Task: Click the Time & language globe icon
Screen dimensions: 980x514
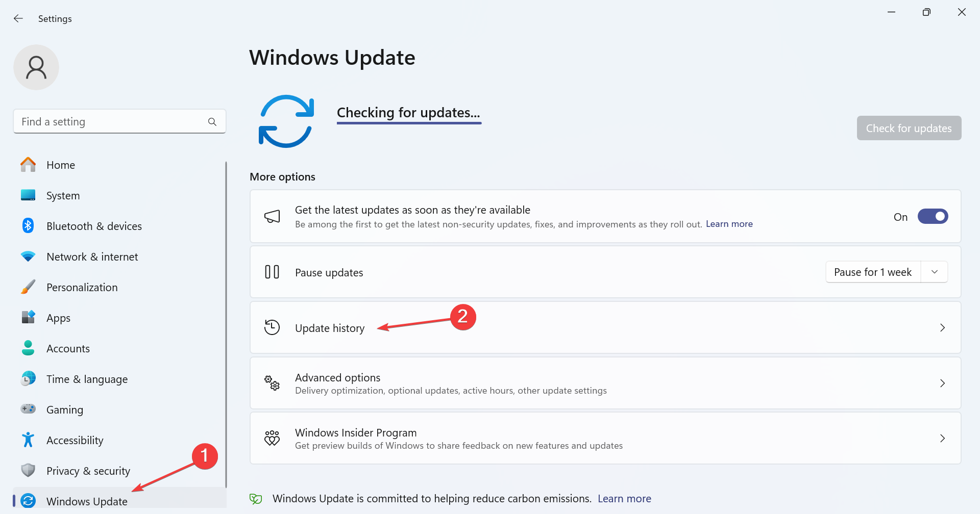Action: tap(28, 378)
